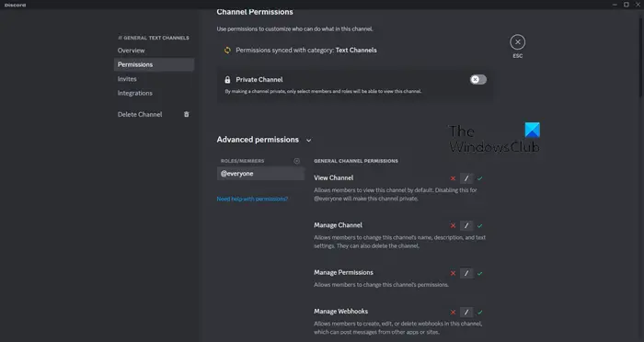644x342 pixels.
Task: Click the Manage Webhooks permission label
Action: [341, 312]
